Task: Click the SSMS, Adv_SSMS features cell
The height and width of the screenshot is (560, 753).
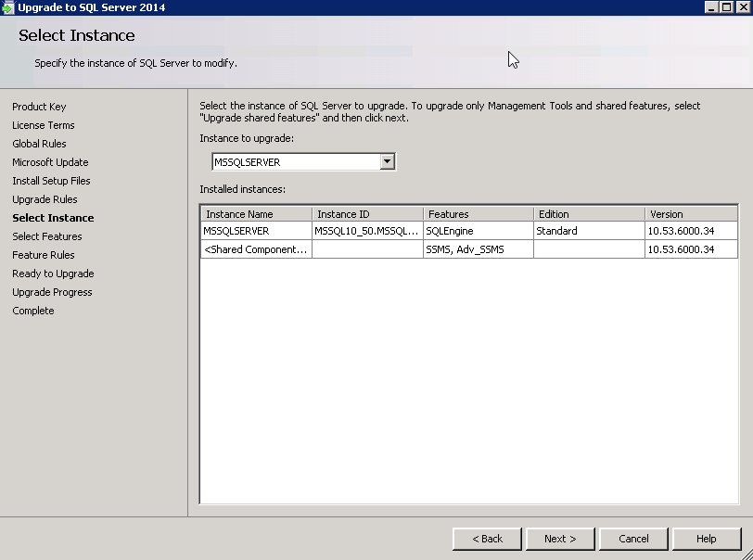Action: 479,249
